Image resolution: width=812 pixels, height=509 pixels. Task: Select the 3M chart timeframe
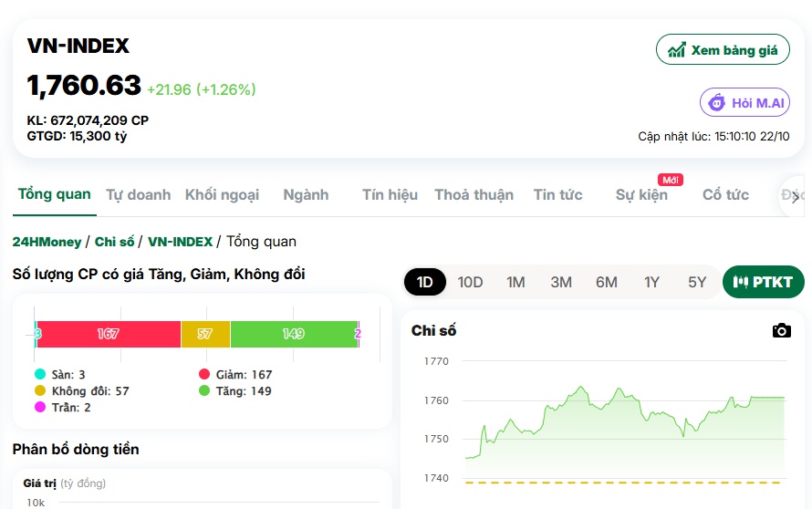pos(561,282)
